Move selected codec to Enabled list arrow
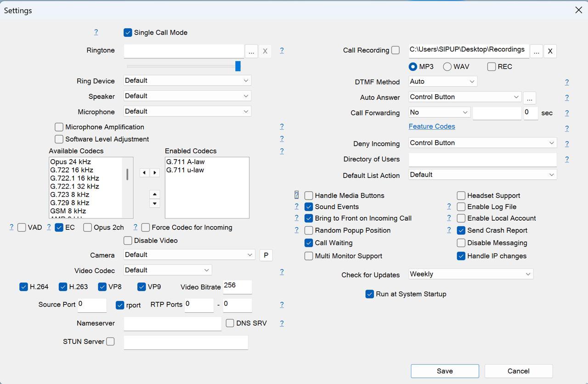The image size is (588, 384). (x=155, y=173)
